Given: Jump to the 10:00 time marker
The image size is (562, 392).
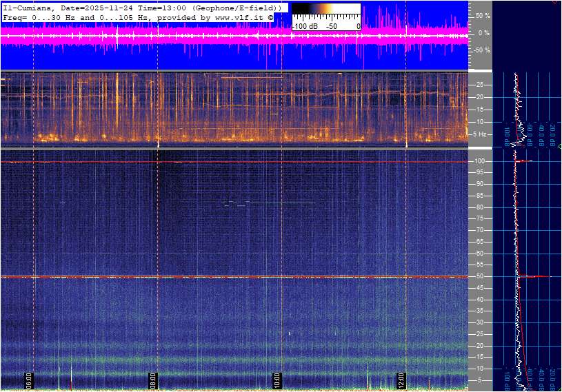Looking at the screenshot, I should pyautogui.click(x=277, y=380).
